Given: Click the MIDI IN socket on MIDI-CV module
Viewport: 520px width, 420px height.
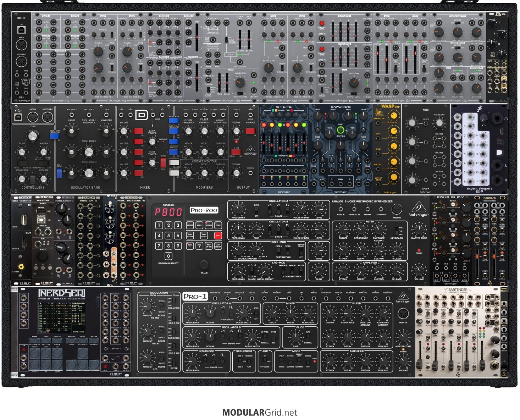Looking at the screenshot, I should (x=21, y=45).
